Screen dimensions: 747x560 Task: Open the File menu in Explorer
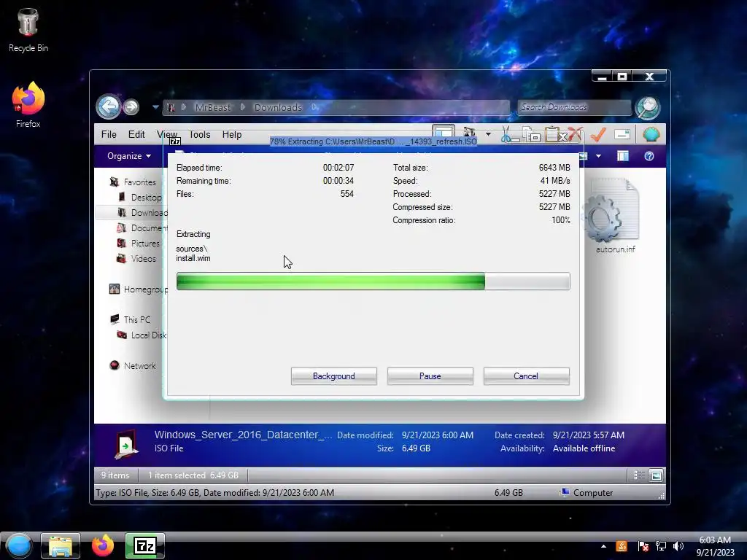coord(109,135)
